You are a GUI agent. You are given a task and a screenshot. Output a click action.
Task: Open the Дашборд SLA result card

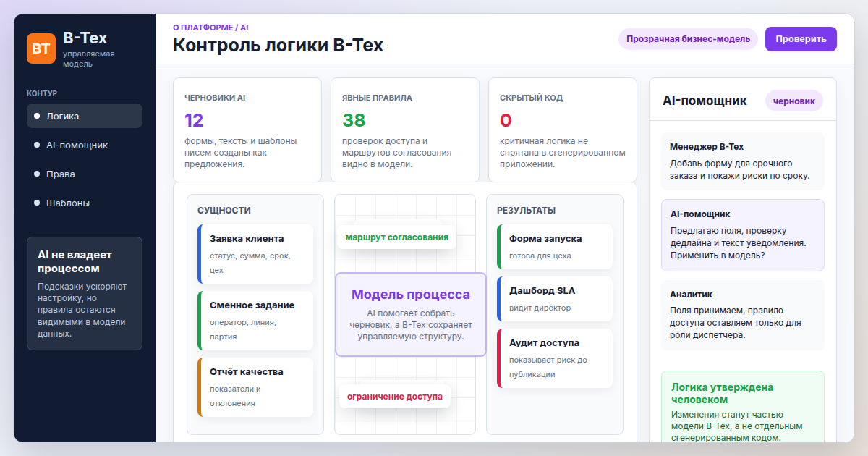tap(555, 298)
